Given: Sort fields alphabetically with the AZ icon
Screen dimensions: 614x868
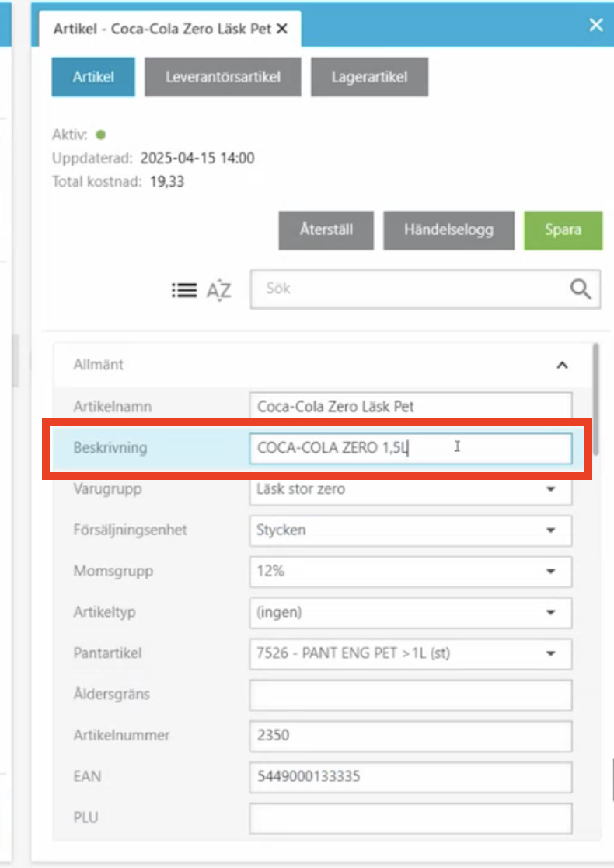Looking at the screenshot, I should point(219,290).
